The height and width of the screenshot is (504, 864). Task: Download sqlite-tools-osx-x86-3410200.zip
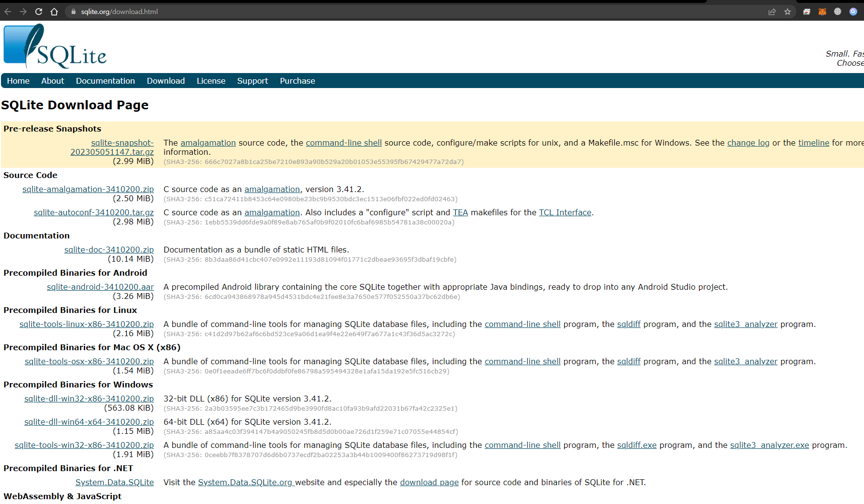(x=89, y=361)
